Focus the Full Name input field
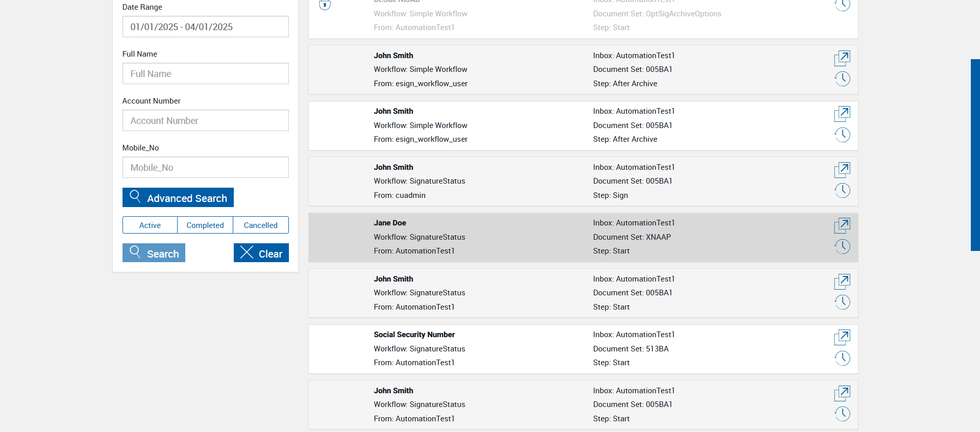 (x=206, y=73)
